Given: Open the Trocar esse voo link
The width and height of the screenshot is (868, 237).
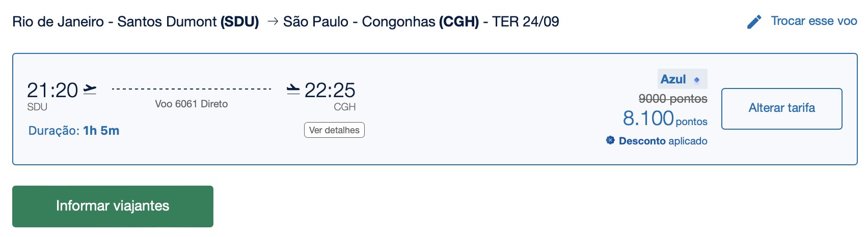Looking at the screenshot, I should pos(814,21).
